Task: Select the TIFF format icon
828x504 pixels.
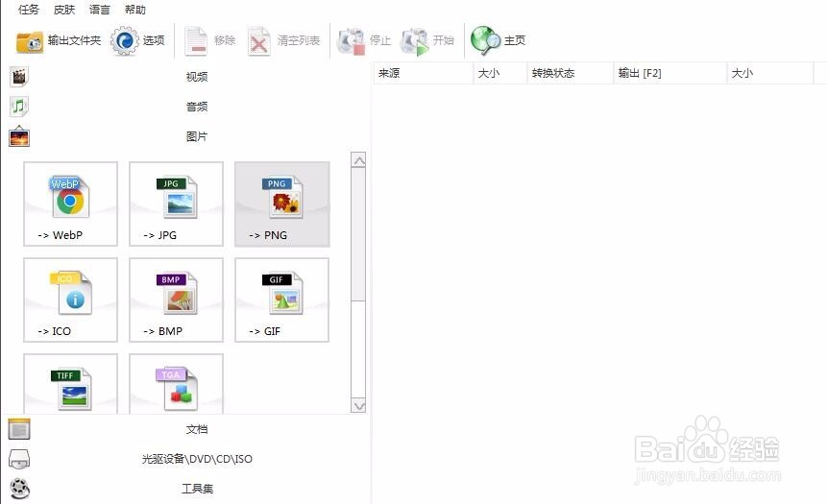Action: [x=71, y=390]
